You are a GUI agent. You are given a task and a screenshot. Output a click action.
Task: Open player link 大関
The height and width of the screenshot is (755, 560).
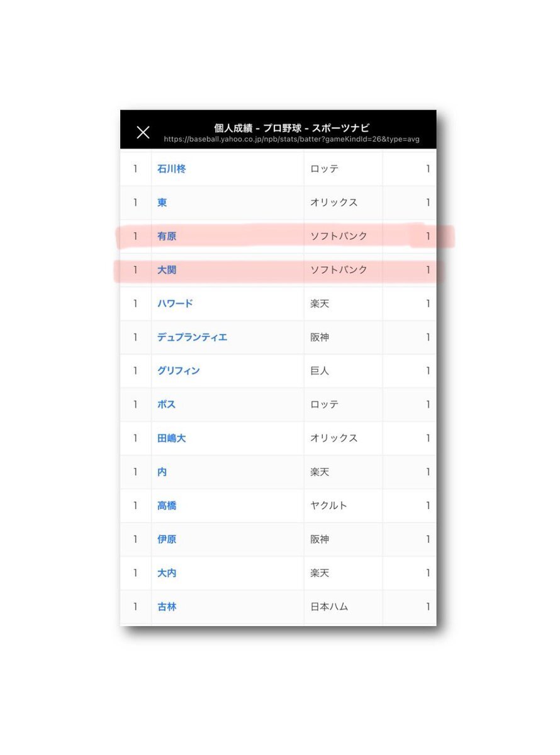click(167, 270)
